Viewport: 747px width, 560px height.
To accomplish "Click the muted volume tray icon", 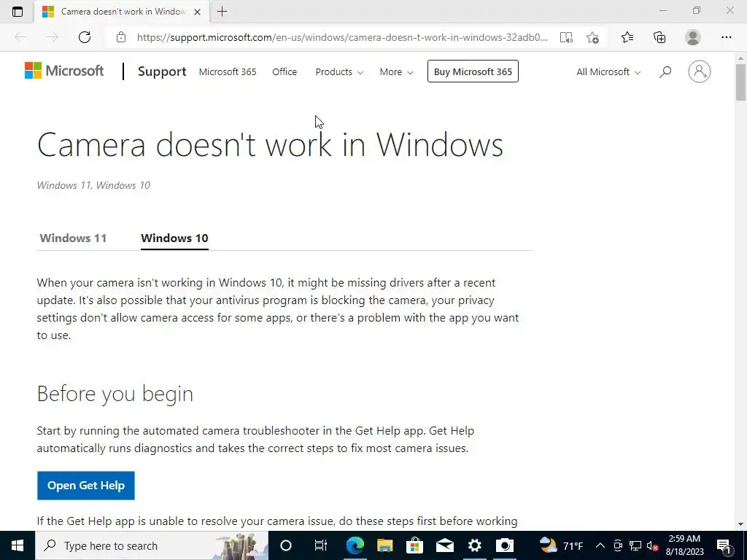I will coord(653,545).
